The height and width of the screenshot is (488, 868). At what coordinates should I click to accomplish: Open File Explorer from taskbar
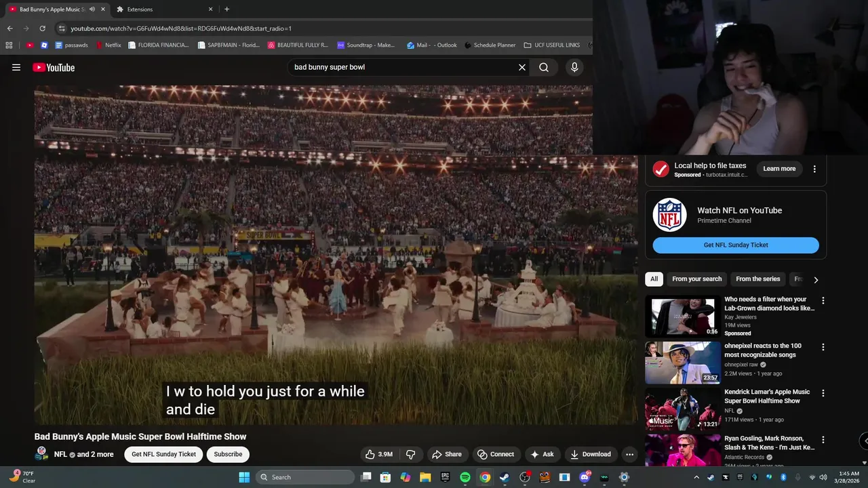pos(425,477)
